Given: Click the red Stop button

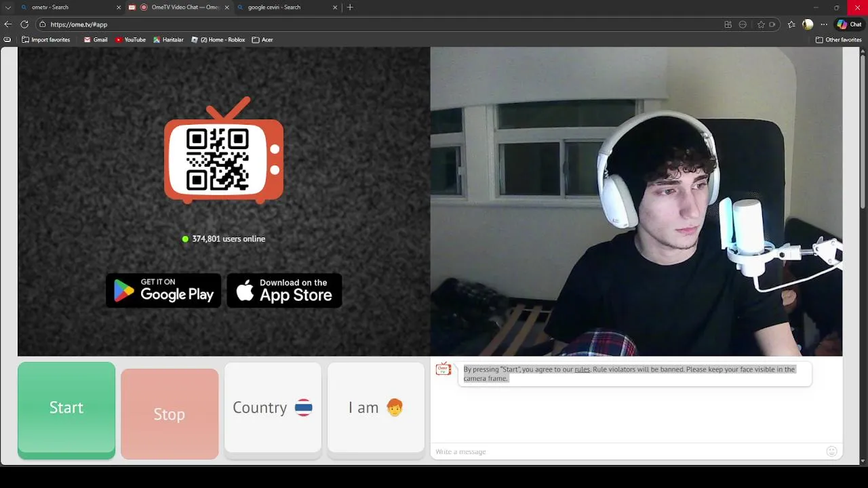Looking at the screenshot, I should coord(170,414).
